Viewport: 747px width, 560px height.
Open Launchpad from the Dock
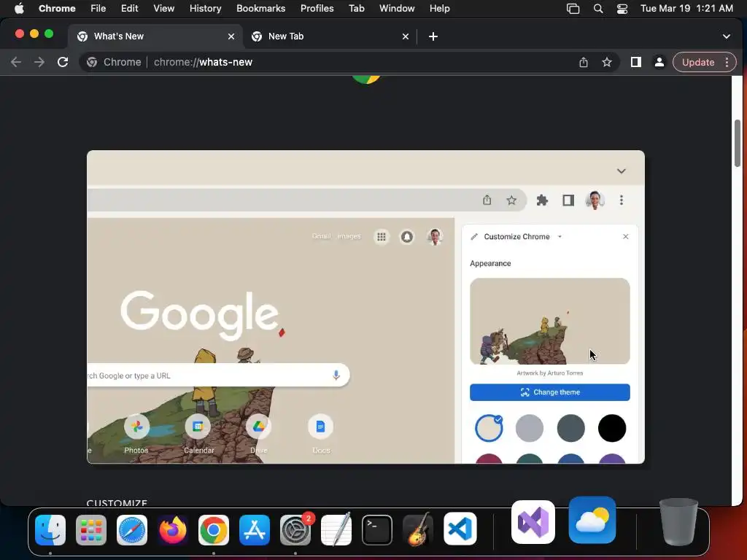(91, 530)
